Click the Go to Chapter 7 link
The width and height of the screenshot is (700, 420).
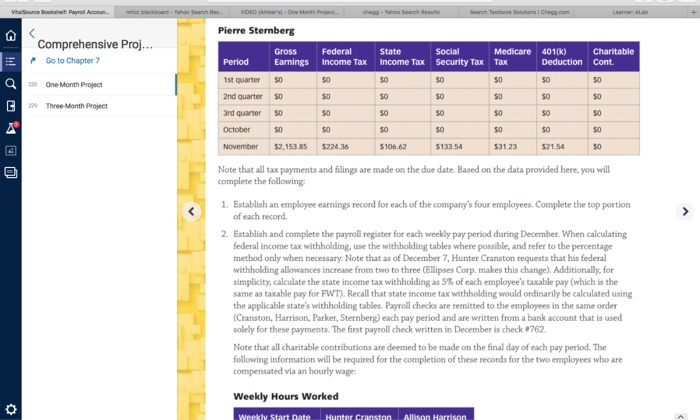coord(72,61)
